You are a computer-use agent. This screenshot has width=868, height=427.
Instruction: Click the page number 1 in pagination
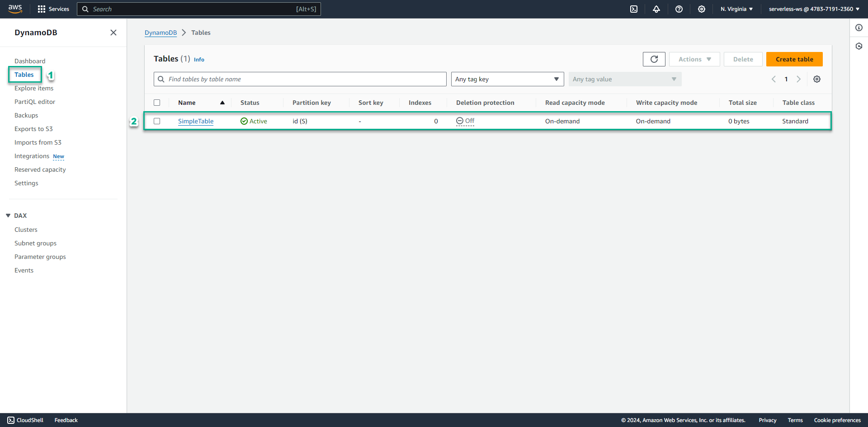pyautogui.click(x=786, y=79)
